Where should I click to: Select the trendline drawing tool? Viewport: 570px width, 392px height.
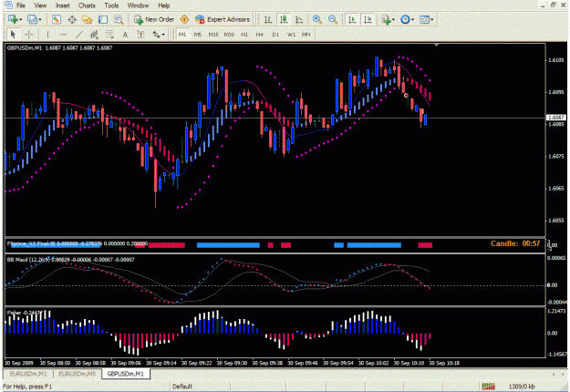78,35
